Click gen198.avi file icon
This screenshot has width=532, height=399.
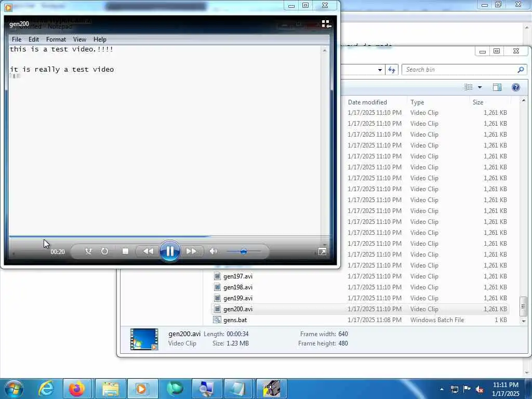point(217,287)
